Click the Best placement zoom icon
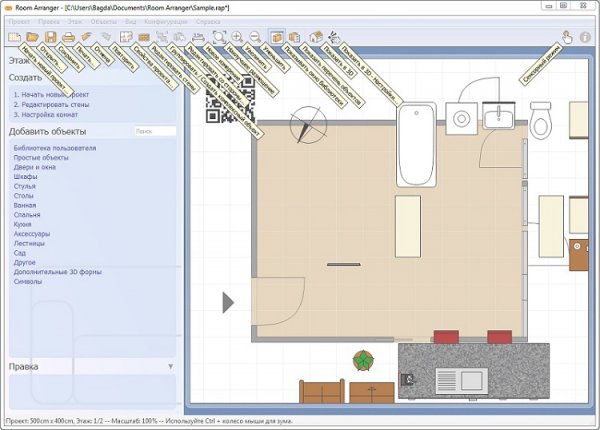 (219, 37)
